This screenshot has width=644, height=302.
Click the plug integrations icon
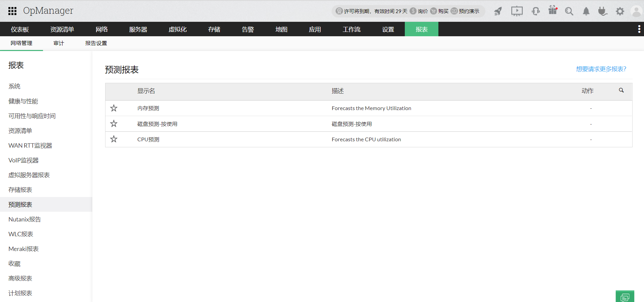click(603, 11)
